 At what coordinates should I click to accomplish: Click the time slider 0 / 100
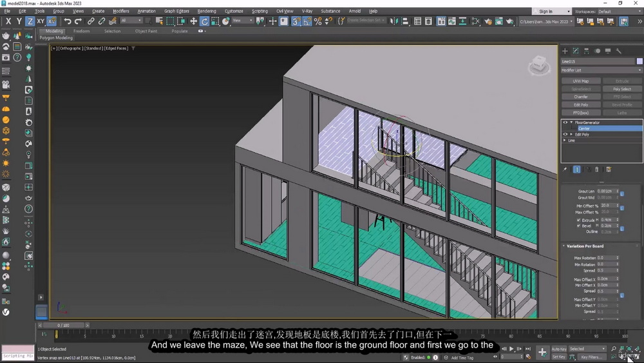[x=63, y=325]
